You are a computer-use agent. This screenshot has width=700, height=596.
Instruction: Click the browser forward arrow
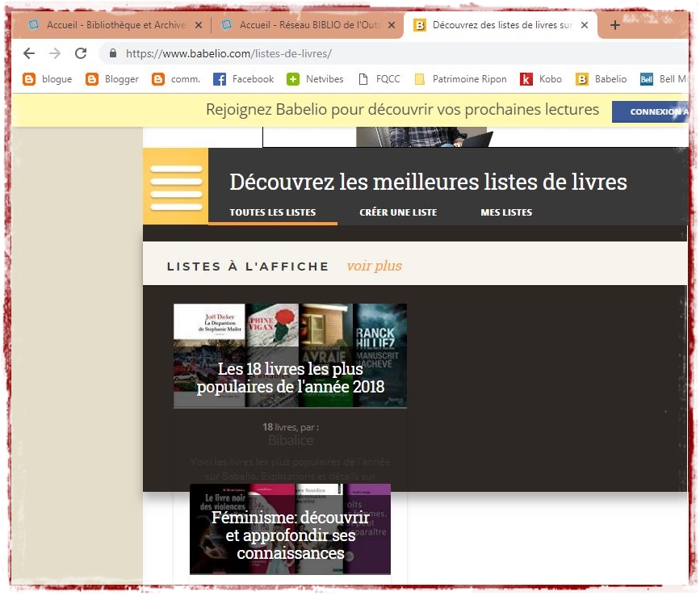[55, 53]
